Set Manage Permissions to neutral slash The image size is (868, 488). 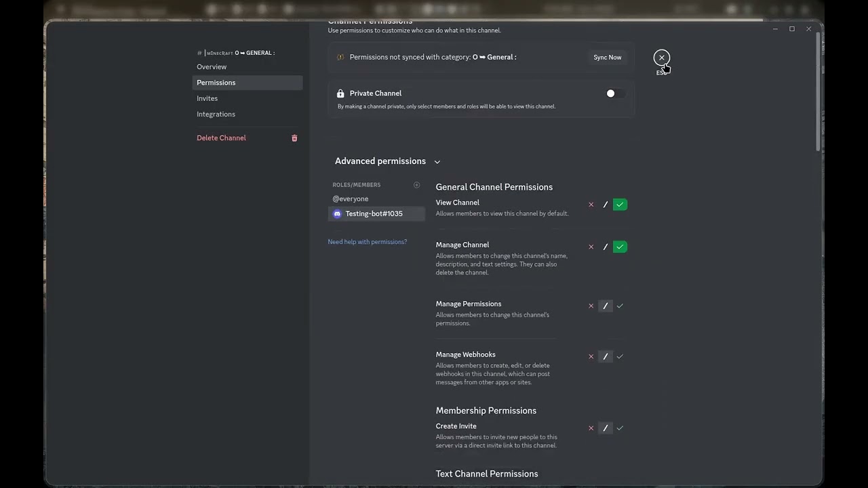click(606, 306)
